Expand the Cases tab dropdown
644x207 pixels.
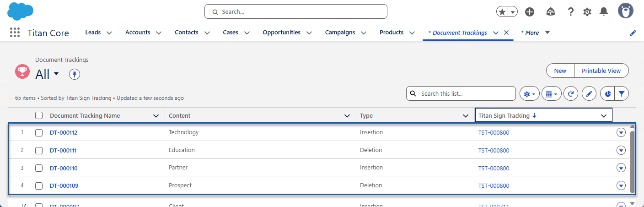[x=247, y=33]
